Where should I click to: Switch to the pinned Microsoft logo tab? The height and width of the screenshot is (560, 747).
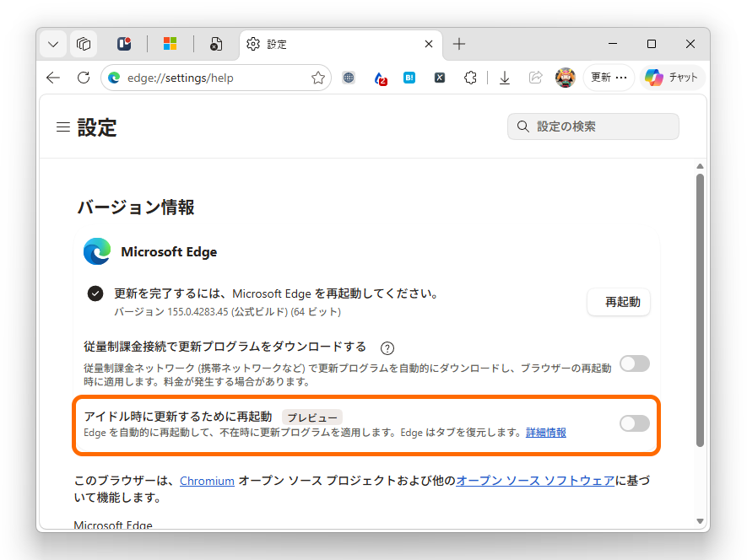pos(170,44)
